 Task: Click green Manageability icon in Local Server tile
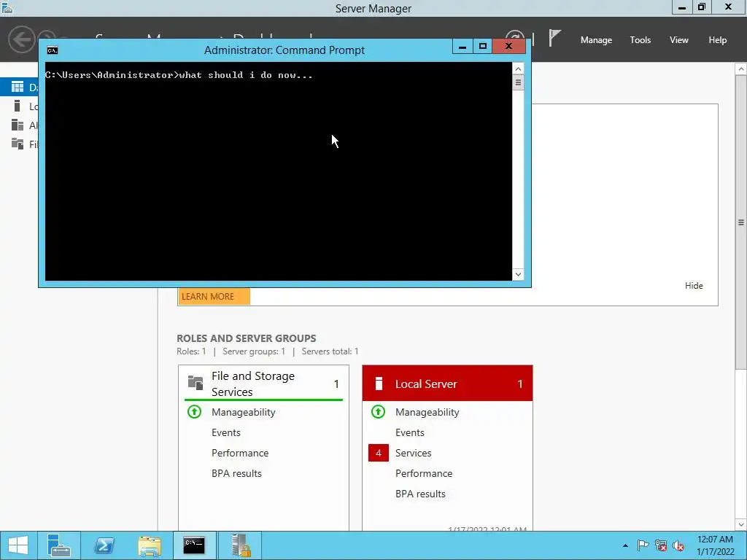click(x=379, y=411)
